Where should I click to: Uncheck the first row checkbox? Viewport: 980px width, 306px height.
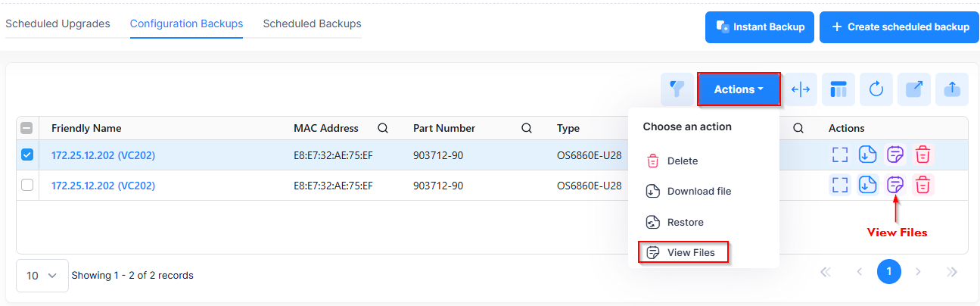(27, 155)
